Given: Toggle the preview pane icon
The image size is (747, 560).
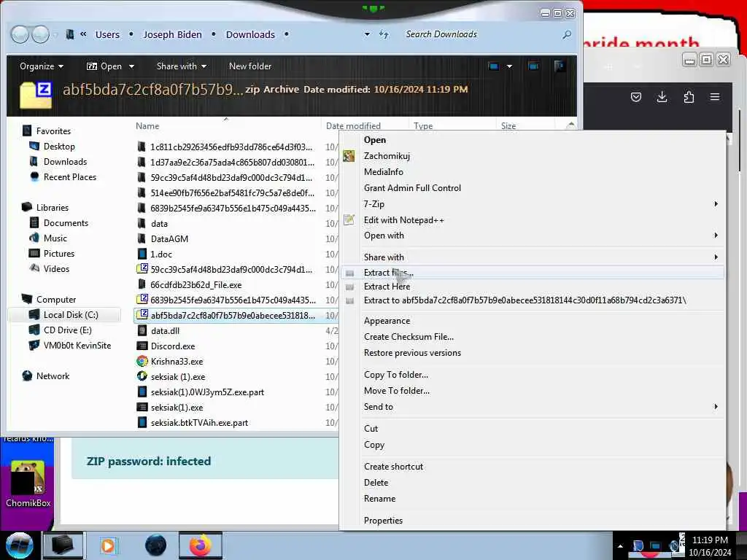Looking at the screenshot, I should [533, 66].
